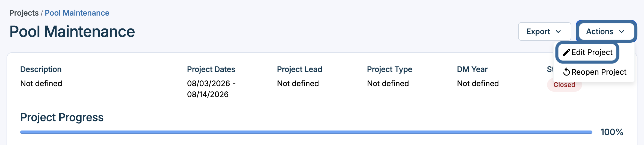
Task: Click the chevron on the Export button
Action: [558, 32]
